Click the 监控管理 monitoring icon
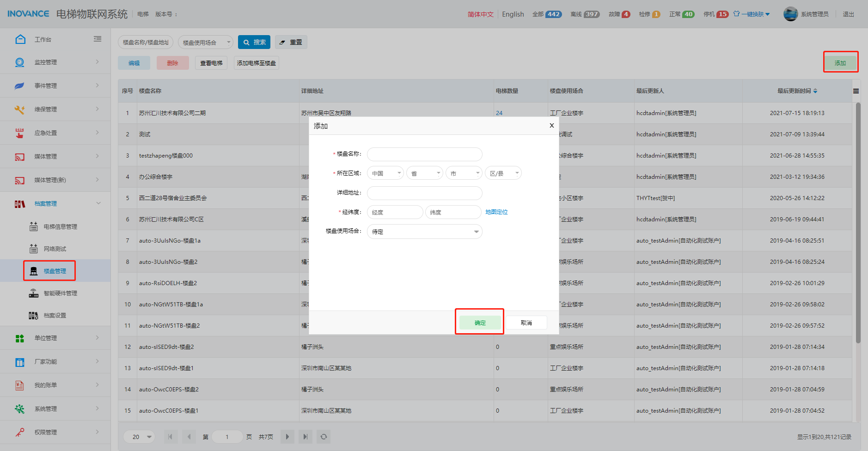This screenshot has height=451, width=868. tap(19, 62)
